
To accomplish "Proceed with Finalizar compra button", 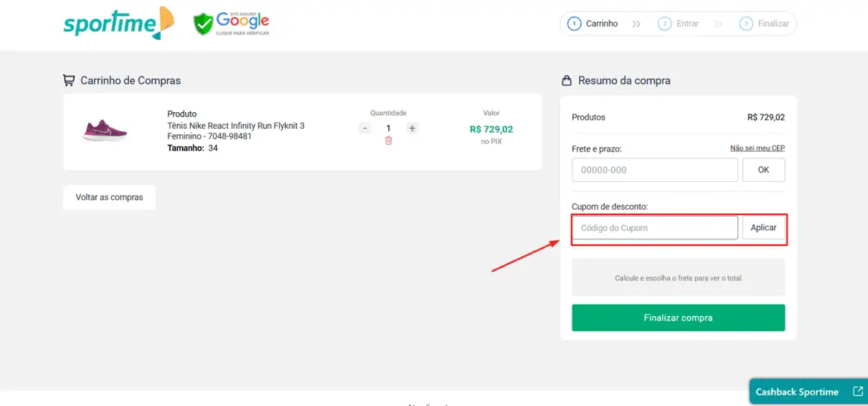I will pyautogui.click(x=678, y=318).
